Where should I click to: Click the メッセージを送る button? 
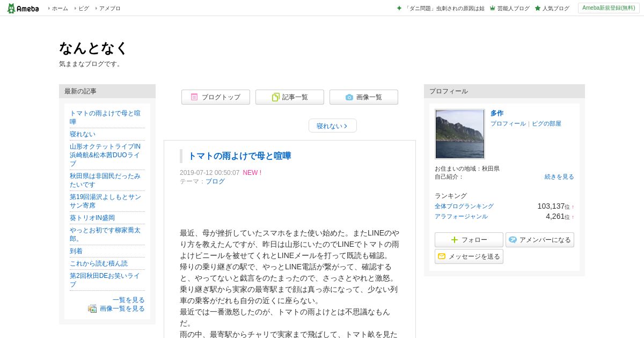(469, 256)
